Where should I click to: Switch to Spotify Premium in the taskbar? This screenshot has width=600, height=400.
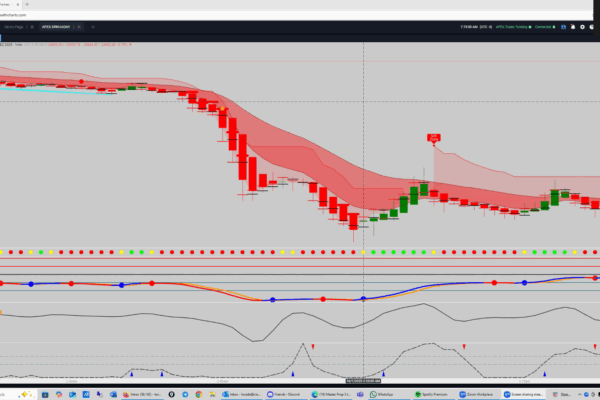[x=432, y=394]
